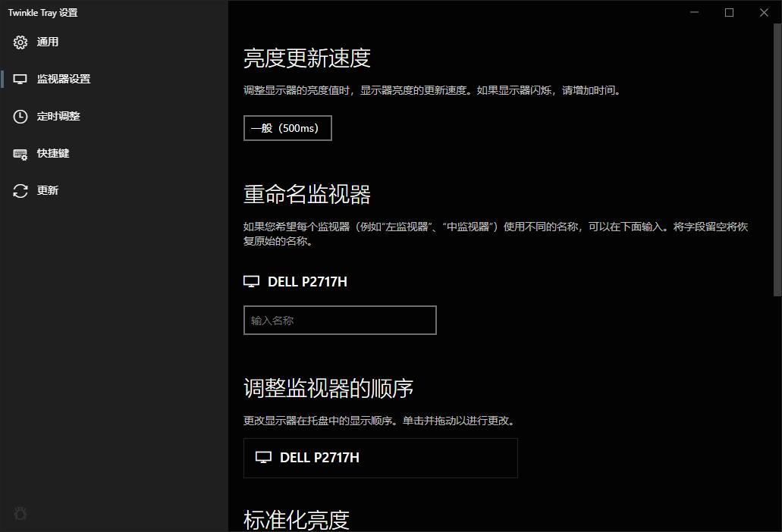Open the debug icon in the bottom-left corner

pos(20,514)
